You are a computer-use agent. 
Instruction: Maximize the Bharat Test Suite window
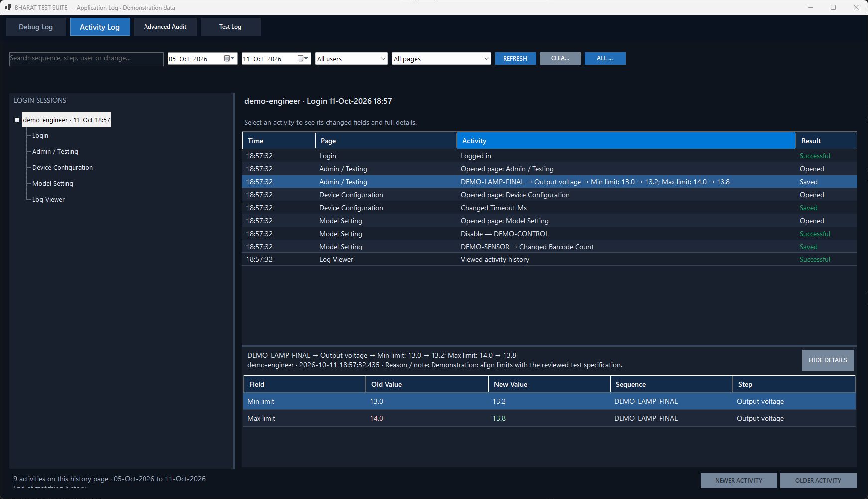click(x=833, y=7)
